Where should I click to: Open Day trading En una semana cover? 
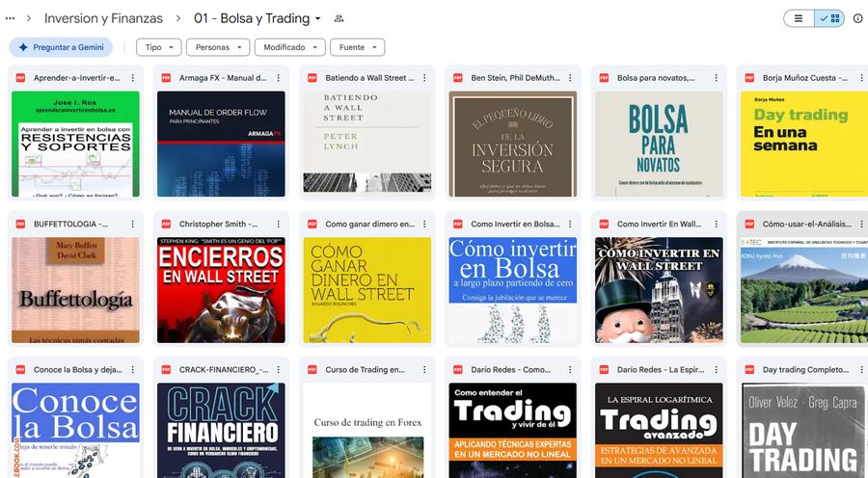804,144
